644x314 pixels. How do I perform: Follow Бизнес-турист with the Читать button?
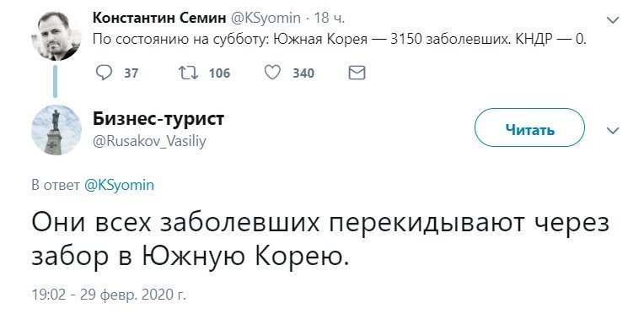tap(529, 127)
